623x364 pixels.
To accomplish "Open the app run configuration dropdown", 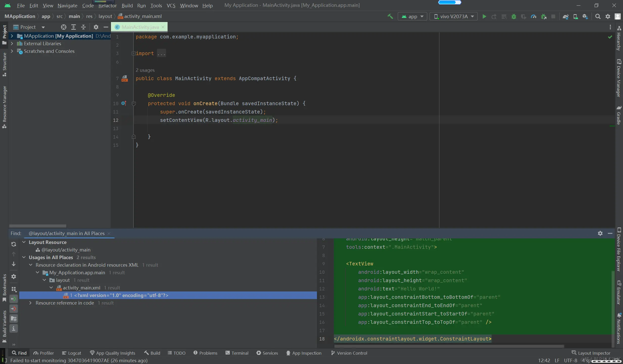I will click(412, 16).
